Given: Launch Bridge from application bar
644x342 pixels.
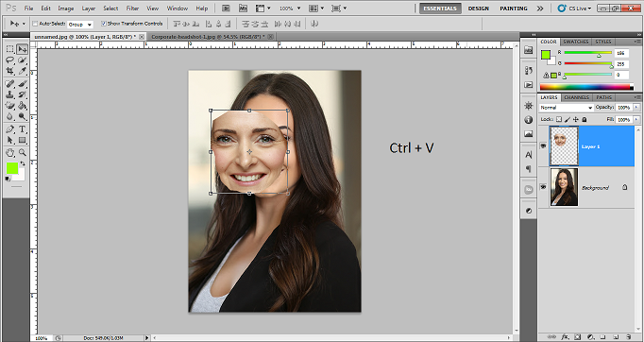Looking at the screenshot, I should coord(226,9).
